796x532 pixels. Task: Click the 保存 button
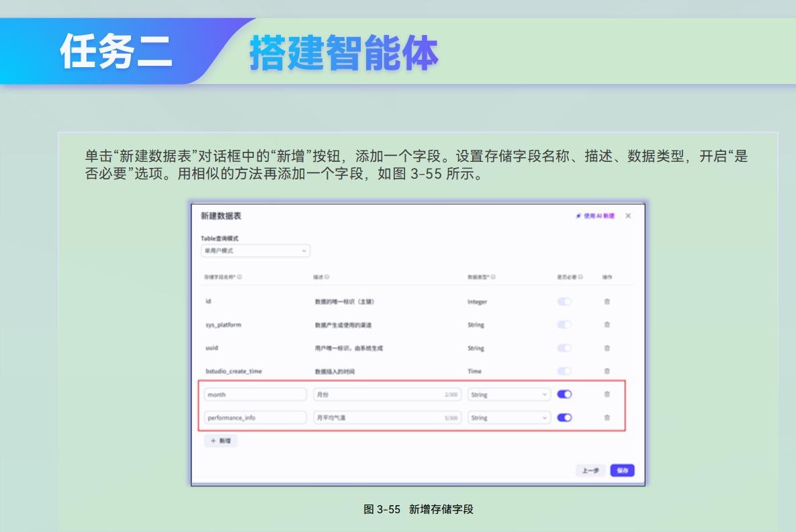pyautogui.click(x=623, y=471)
